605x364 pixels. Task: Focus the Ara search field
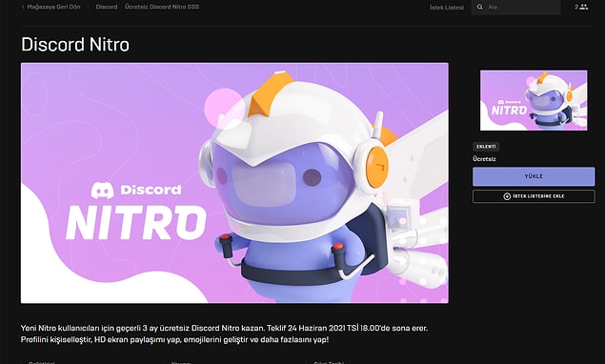(x=516, y=7)
